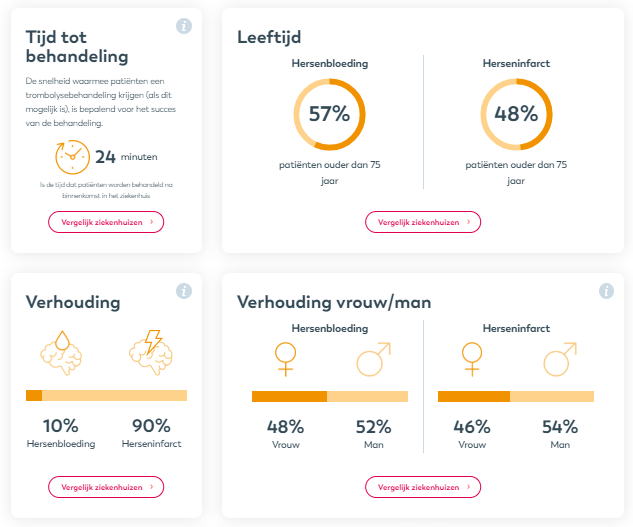The height and width of the screenshot is (527, 633).
Task: Open Vergelijk ziekenhuizen in Tijd tot behandeling card
Action: coord(106,222)
